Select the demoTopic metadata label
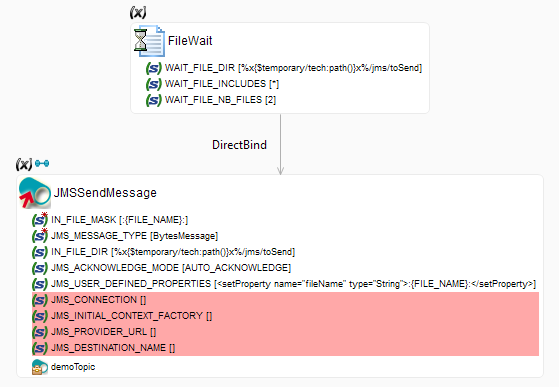This screenshot has width=559, height=387. tap(73, 367)
